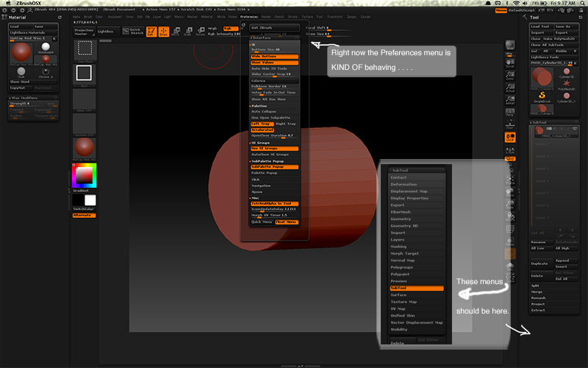
Task: Click the BPR render button on the right shelf
Action: [x=510, y=46]
